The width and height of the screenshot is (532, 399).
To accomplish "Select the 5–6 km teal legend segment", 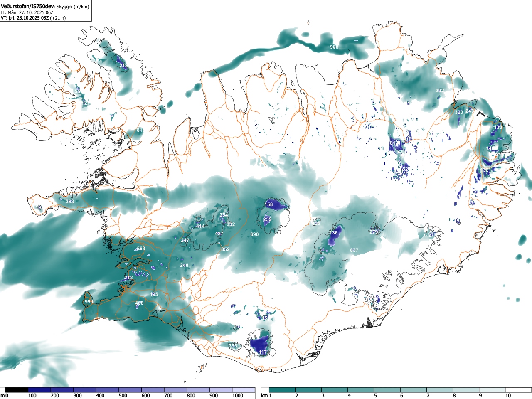I will point(387,390).
